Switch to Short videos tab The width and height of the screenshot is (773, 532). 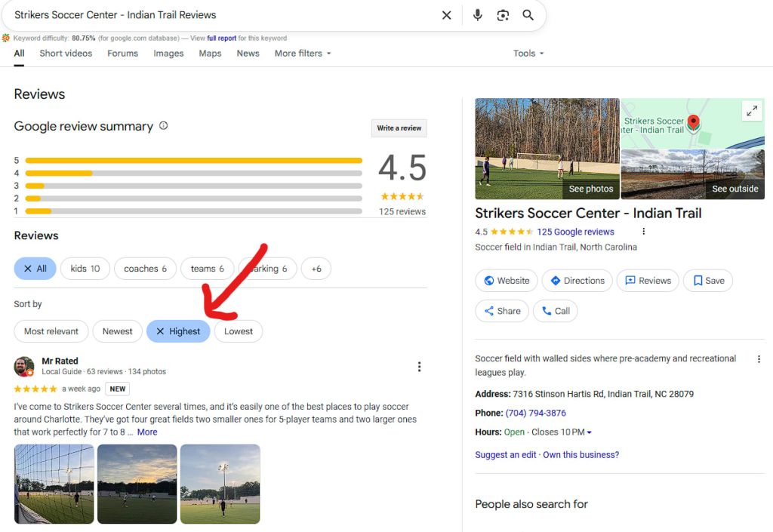coord(66,53)
